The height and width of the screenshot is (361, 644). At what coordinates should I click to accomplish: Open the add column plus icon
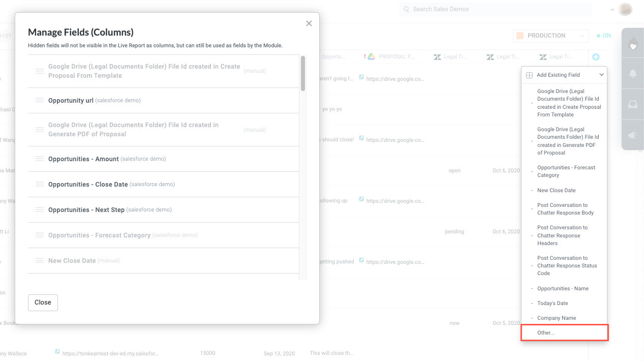(x=595, y=57)
